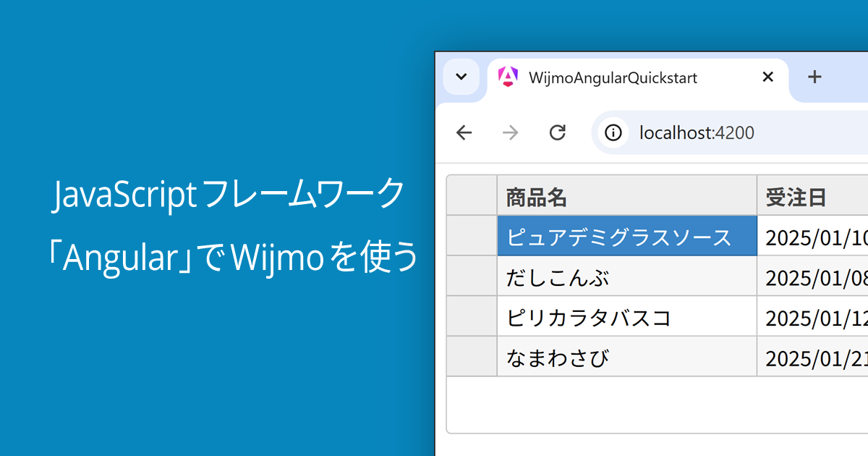Open the tab search dropdown chevron
The image size is (868, 456).
click(x=461, y=77)
